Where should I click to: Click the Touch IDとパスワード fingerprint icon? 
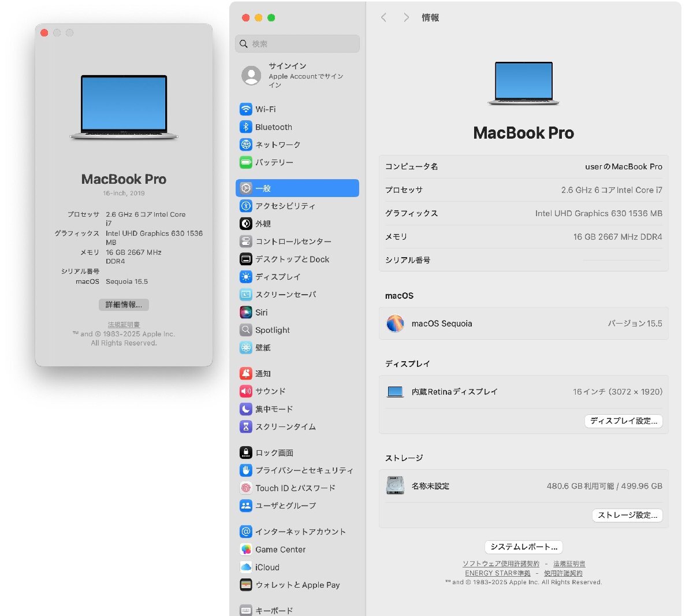(246, 488)
